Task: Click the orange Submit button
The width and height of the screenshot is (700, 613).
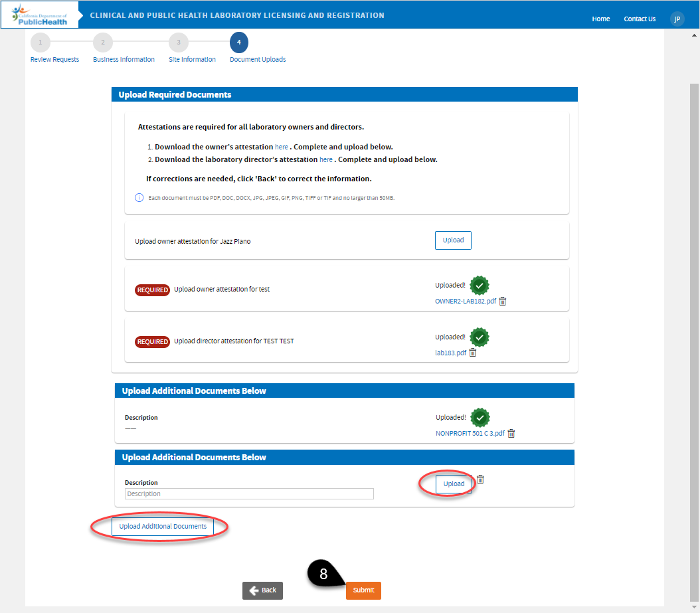Action: click(363, 590)
